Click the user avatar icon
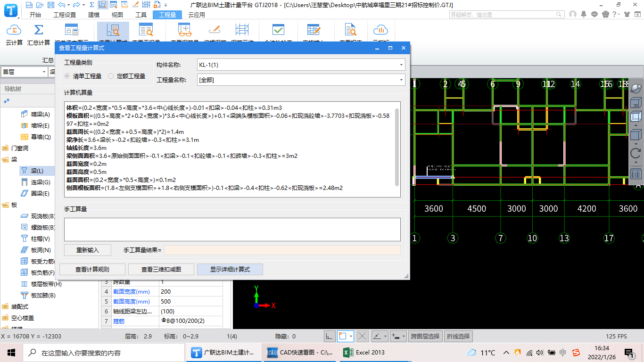 573,14
